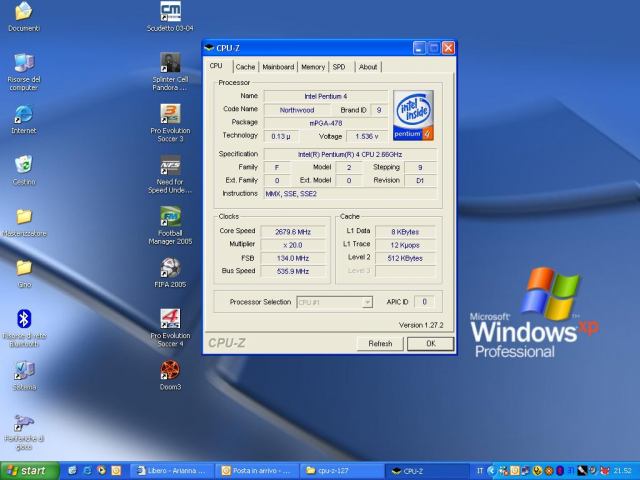Click the FSB value 134.0 MHz

293,258
